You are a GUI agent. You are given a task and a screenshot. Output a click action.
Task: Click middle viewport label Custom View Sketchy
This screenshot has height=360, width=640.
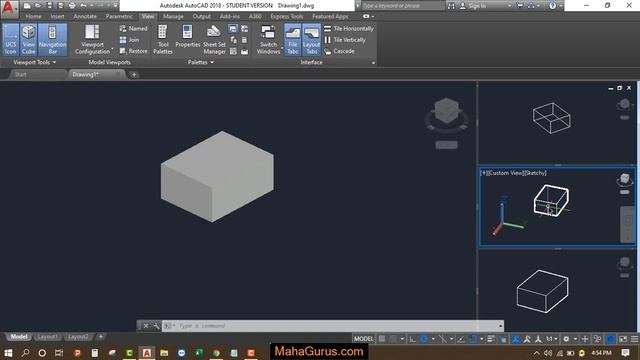513,173
